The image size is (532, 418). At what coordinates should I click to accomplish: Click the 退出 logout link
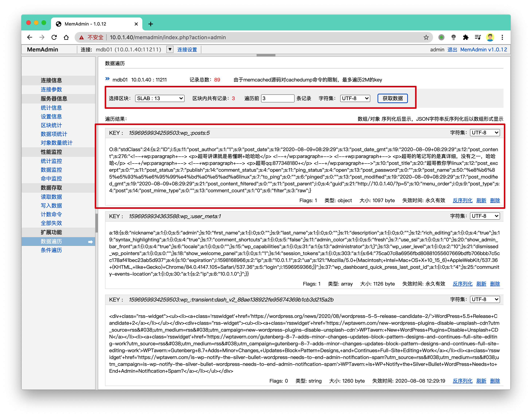coord(452,50)
